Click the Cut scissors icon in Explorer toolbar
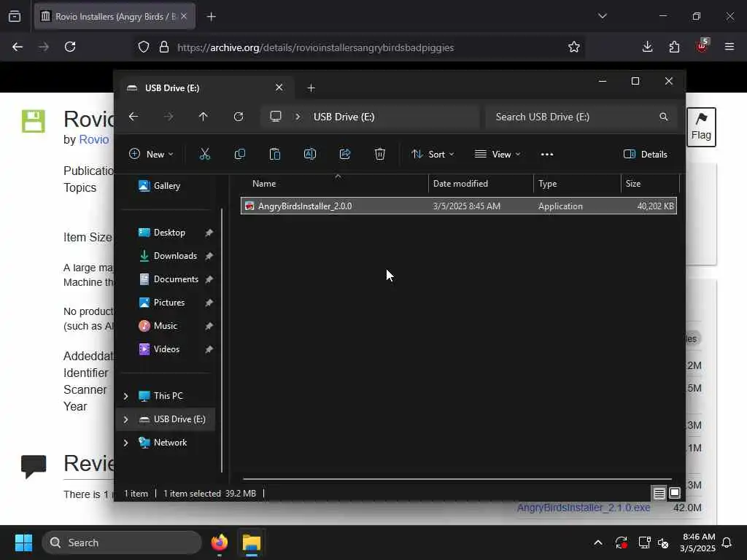The height and width of the screenshot is (560, 747). coord(204,154)
